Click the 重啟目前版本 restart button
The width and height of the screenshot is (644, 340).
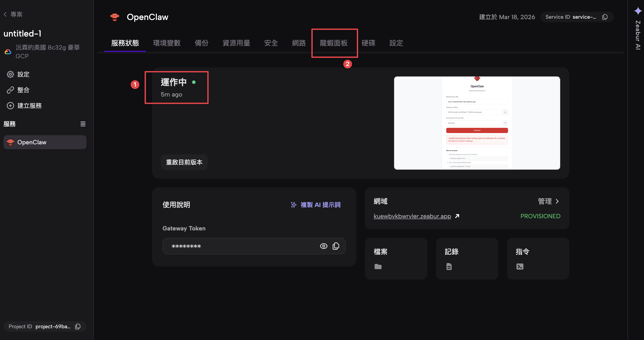coord(184,162)
